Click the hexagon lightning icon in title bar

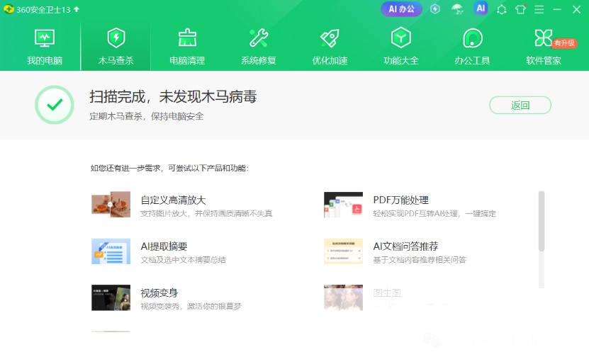coord(435,9)
